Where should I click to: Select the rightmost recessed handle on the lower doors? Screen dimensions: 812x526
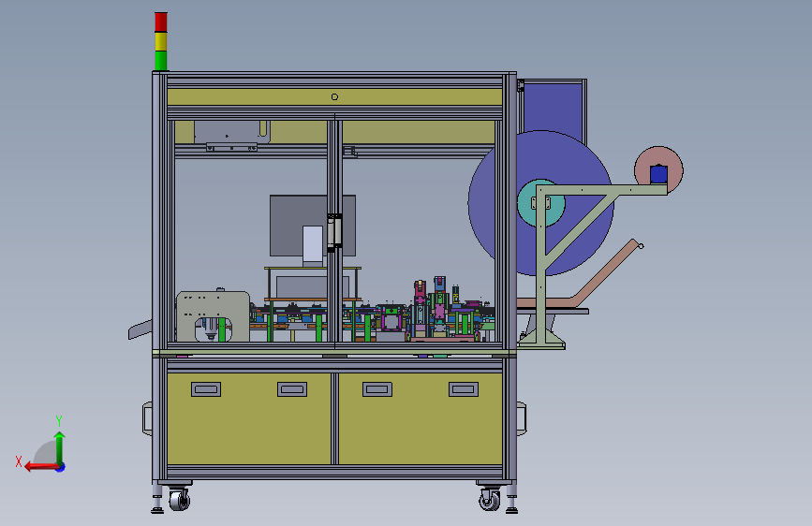pos(464,389)
